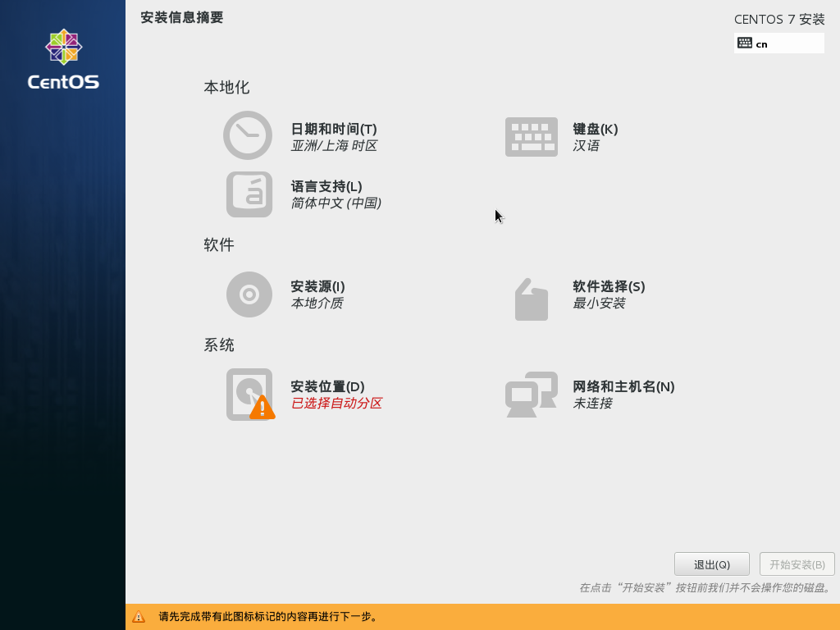The height and width of the screenshot is (630, 840).
Task: Open Software Selection via the package icon
Action: pos(531,300)
